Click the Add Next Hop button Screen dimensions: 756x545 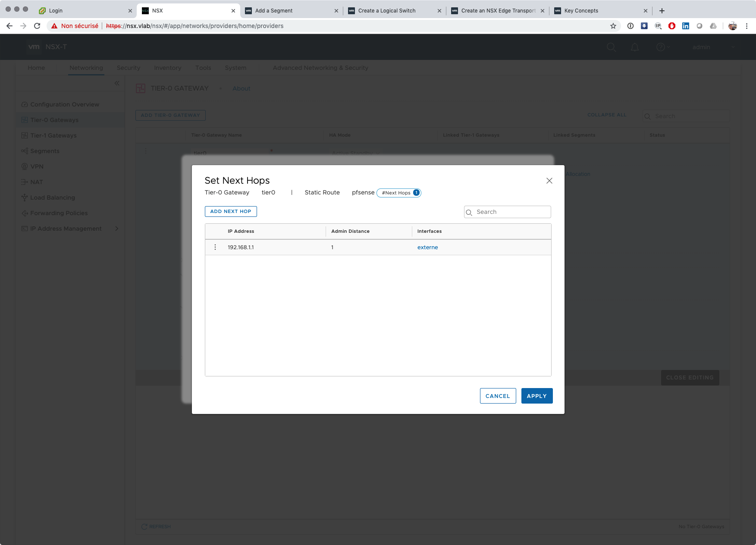[231, 211]
